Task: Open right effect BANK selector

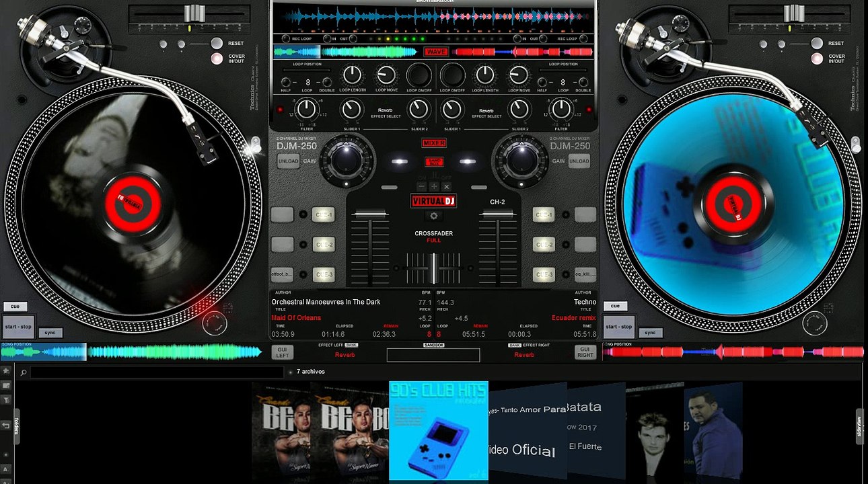Action: [x=515, y=345]
